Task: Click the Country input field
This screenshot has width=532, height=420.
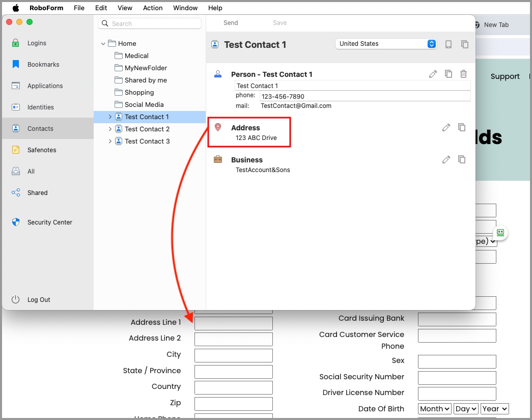Action: [234, 387]
